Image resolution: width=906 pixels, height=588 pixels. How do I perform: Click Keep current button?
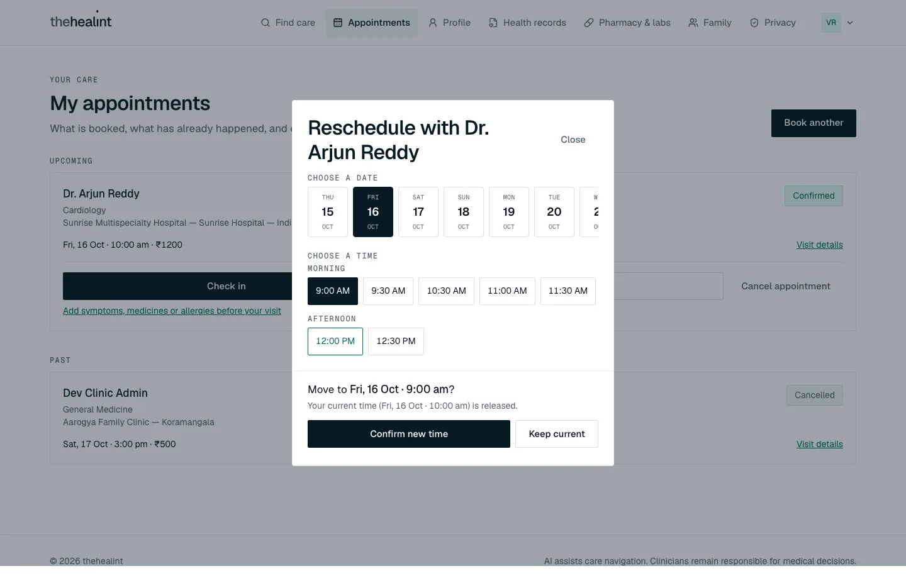click(x=557, y=434)
